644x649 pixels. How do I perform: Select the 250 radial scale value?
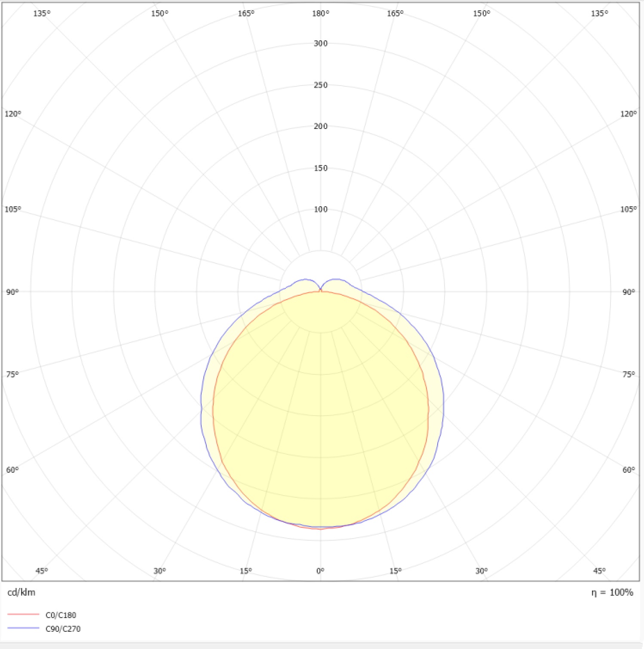321,85
